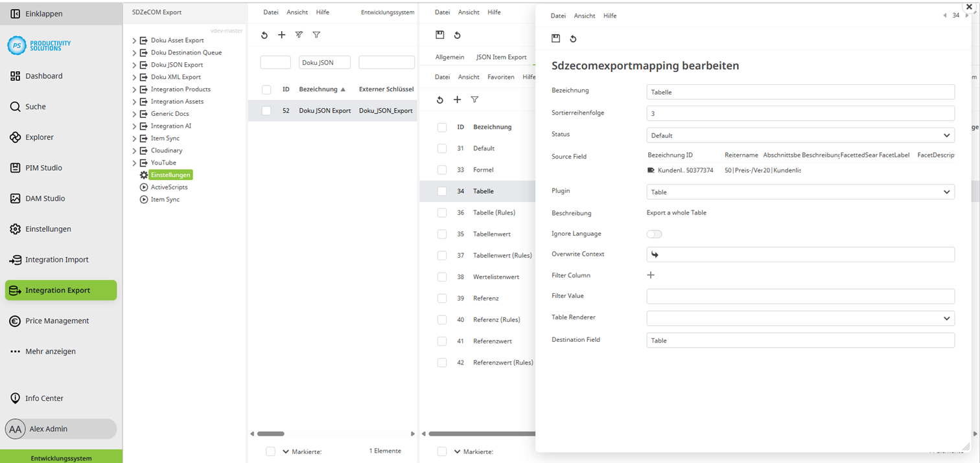Click into the Filter Value input field

point(800,296)
